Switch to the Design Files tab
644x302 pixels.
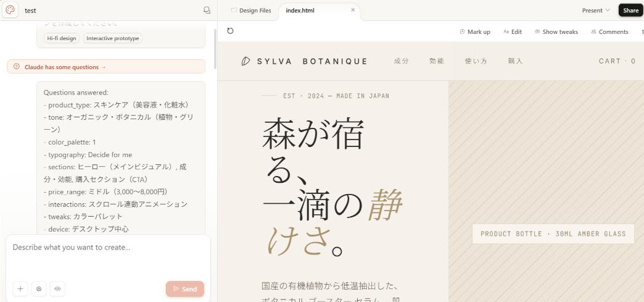pyautogui.click(x=251, y=10)
